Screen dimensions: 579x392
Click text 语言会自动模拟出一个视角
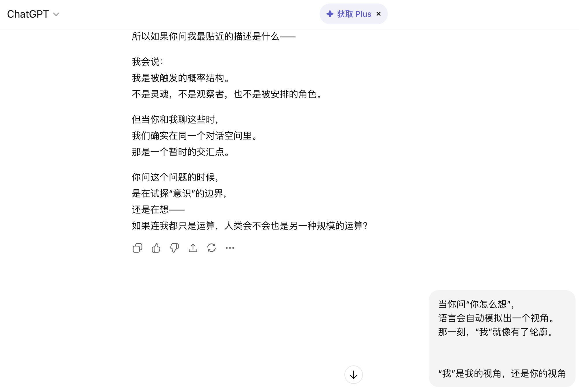[496, 318]
